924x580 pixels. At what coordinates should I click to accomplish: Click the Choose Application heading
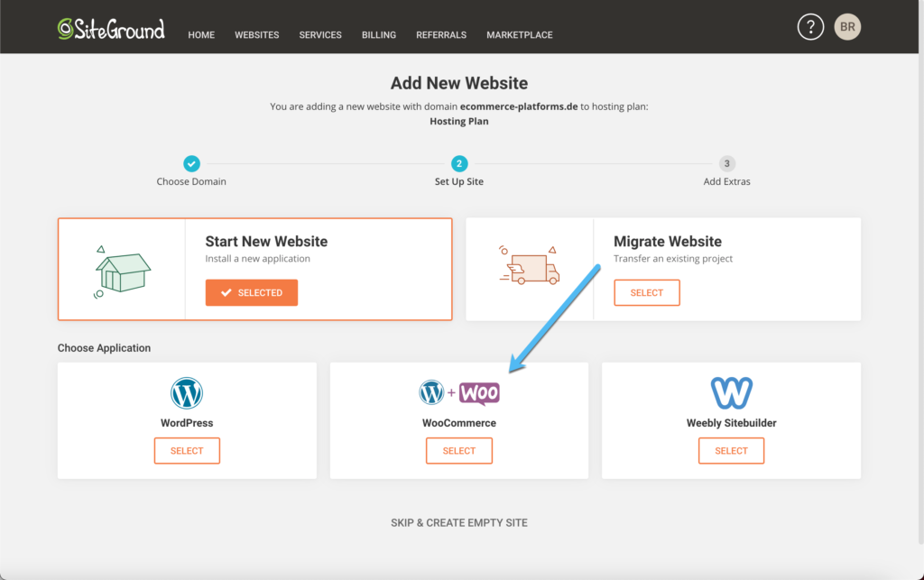pos(105,348)
